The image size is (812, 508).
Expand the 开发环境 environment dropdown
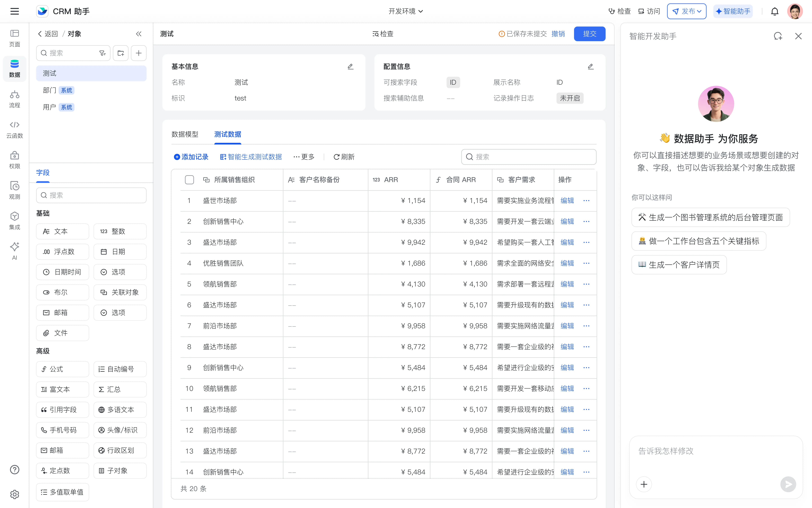(x=406, y=11)
